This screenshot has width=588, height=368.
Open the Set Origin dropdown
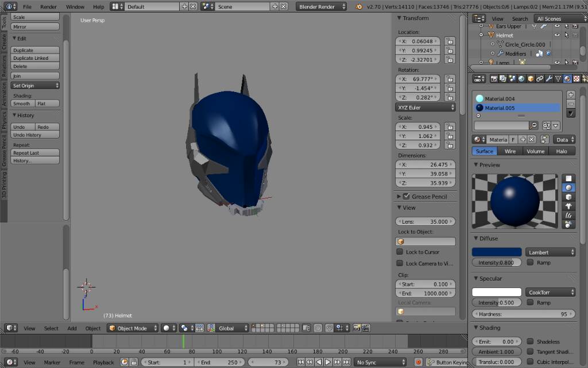pos(35,86)
